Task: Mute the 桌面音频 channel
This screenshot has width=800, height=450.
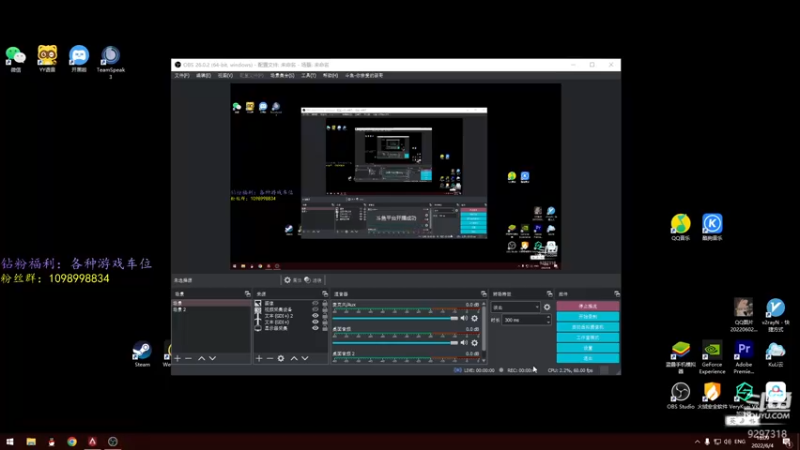Action: click(464, 343)
